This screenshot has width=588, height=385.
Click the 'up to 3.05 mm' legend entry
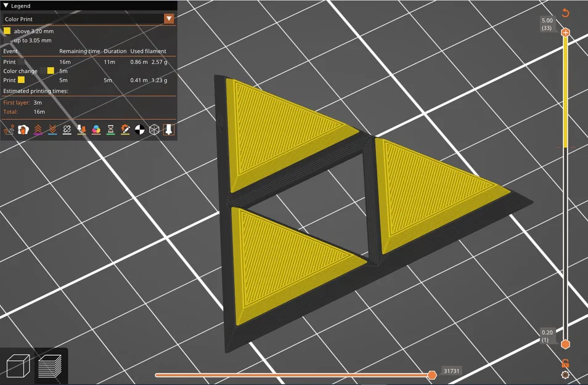pyautogui.click(x=33, y=41)
